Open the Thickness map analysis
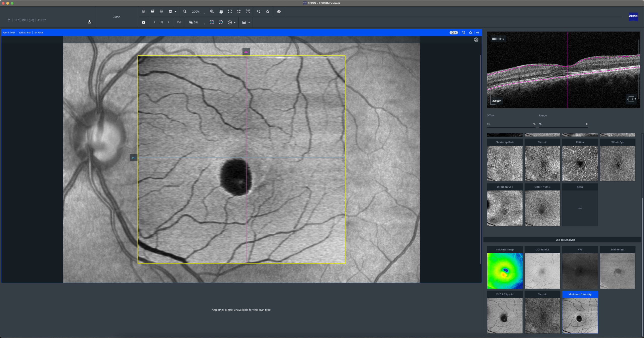The image size is (644, 338). point(505,268)
